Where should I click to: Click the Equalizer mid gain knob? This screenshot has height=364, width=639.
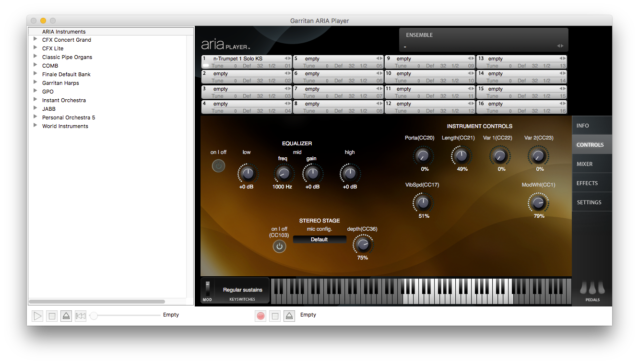click(x=313, y=174)
